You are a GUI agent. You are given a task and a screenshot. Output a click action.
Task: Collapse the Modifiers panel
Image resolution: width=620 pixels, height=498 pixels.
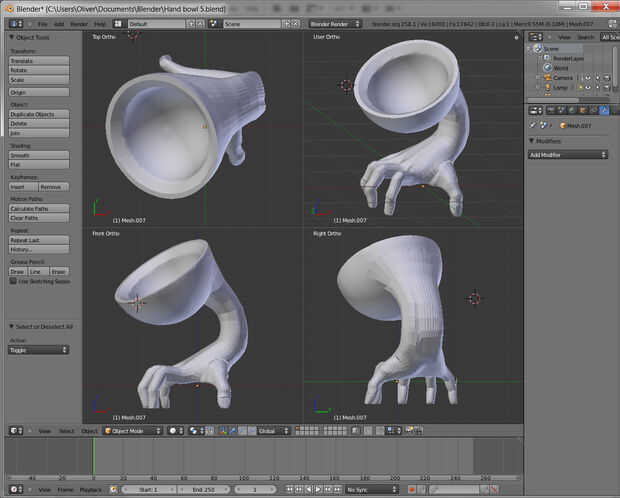click(x=532, y=140)
